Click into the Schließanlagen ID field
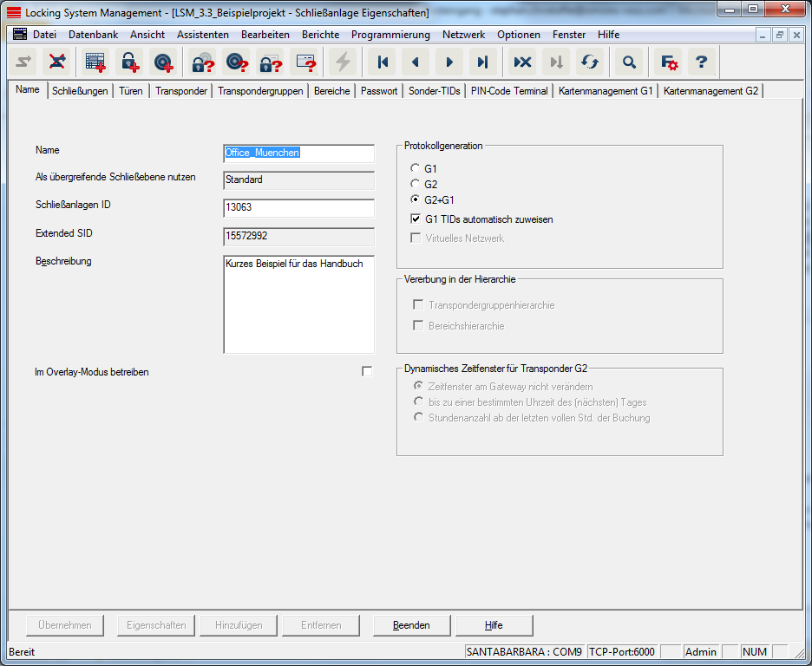The image size is (812, 666). point(298,208)
